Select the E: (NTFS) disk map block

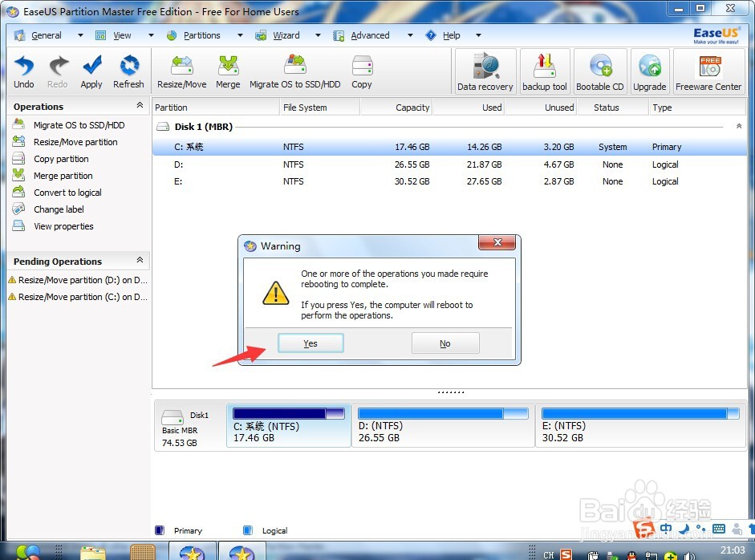tap(641, 426)
